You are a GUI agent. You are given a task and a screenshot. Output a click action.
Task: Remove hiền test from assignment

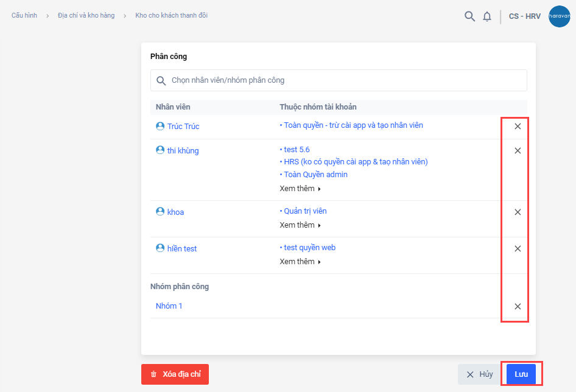point(518,249)
